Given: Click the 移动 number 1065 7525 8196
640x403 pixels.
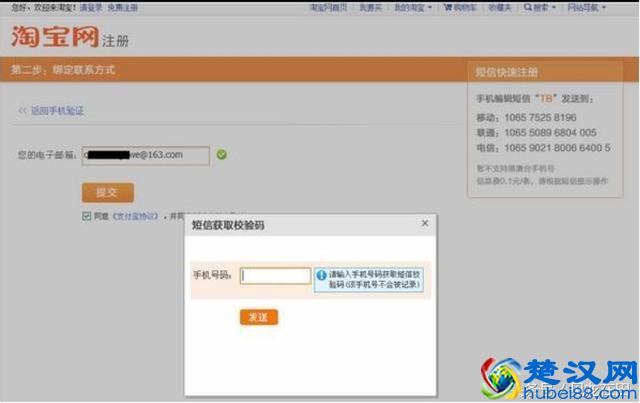Looking at the screenshot, I should click(x=540, y=118).
